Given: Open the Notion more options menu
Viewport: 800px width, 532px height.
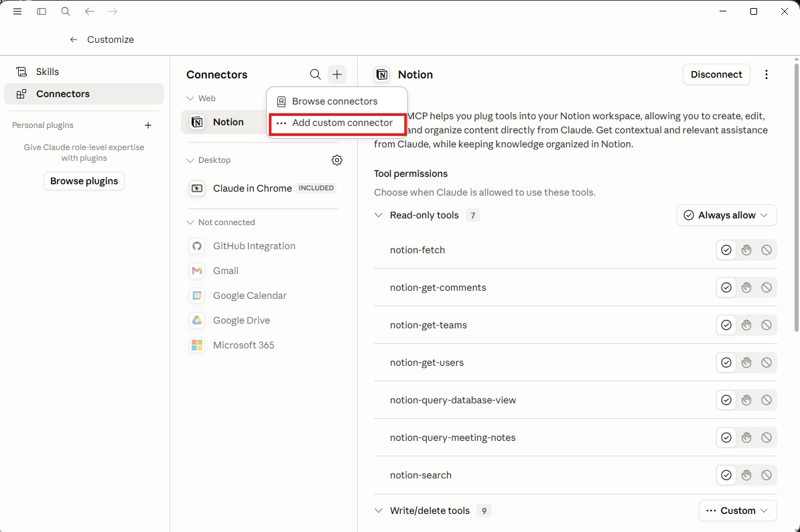Looking at the screenshot, I should tap(766, 74).
